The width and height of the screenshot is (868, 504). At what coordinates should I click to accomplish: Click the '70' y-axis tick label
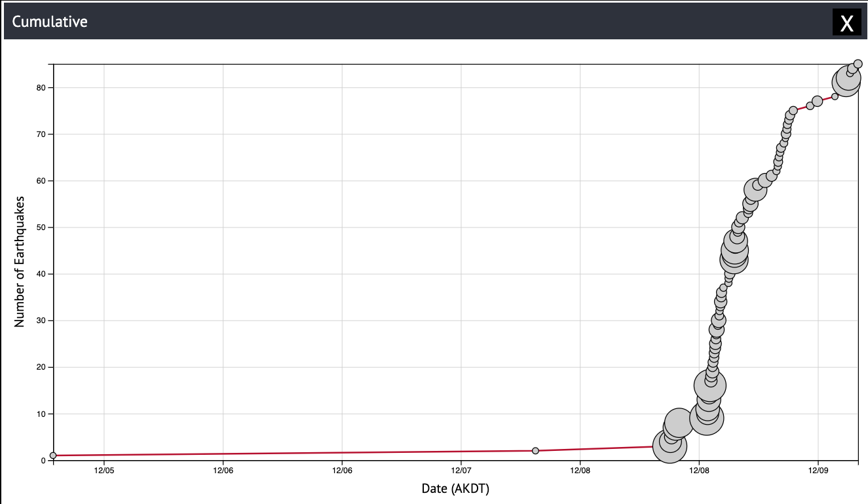click(41, 134)
